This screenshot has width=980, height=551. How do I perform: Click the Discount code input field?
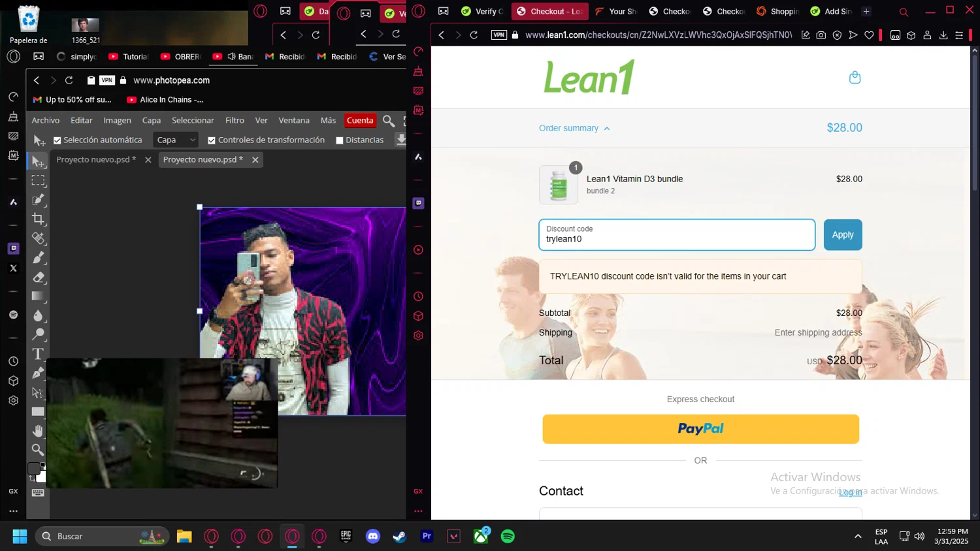677,235
